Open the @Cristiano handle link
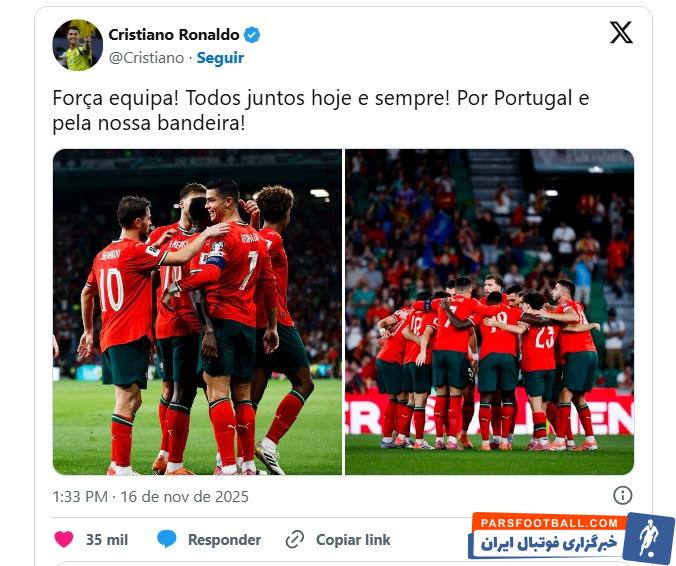 [x=147, y=58]
